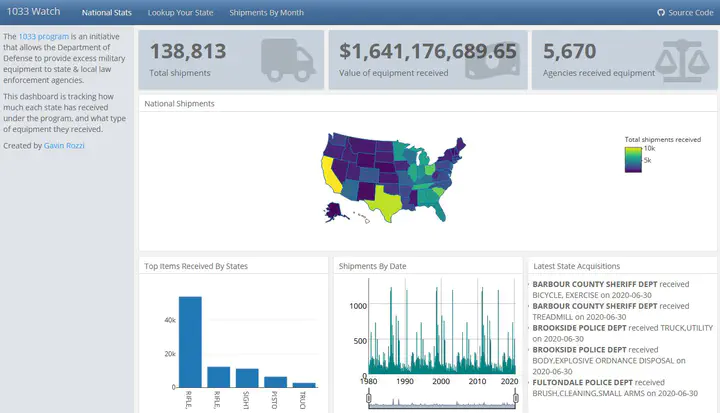Open the National Stats tab

(107, 12)
